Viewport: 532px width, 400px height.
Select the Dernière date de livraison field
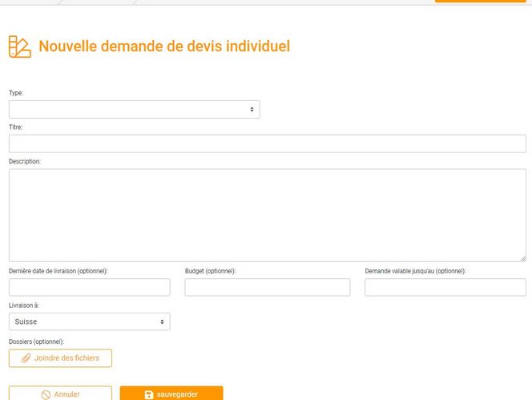pos(89,287)
